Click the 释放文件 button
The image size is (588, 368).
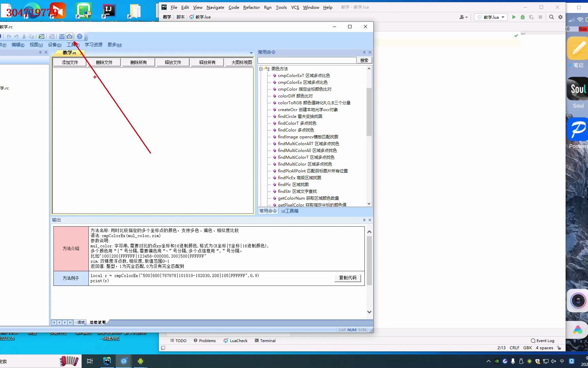173,62
